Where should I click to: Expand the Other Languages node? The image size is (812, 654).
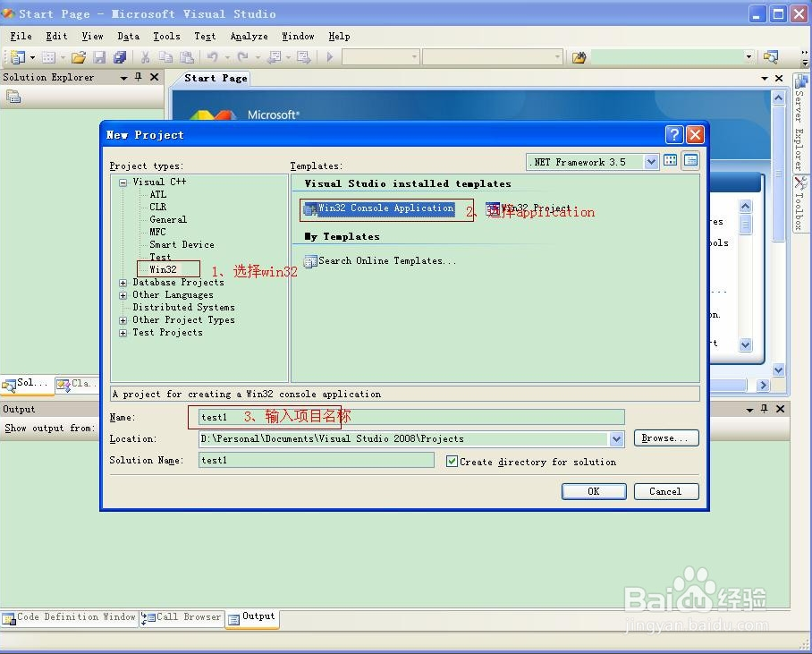pos(123,295)
